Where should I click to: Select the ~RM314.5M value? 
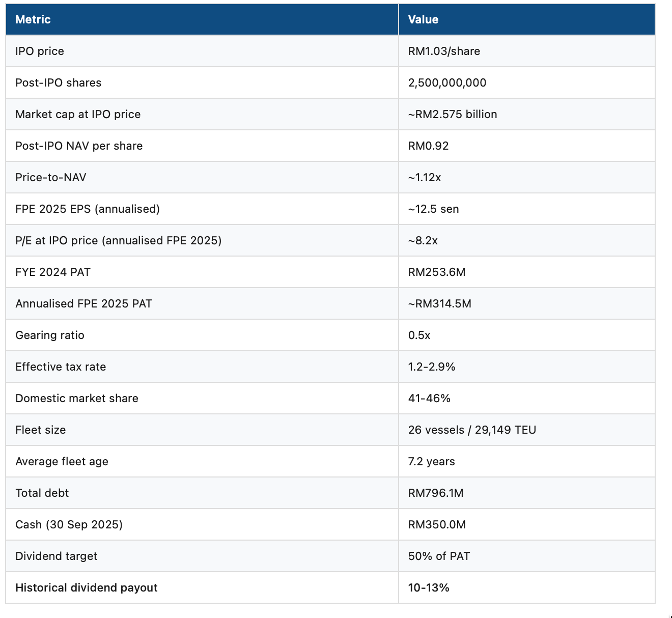coord(440,303)
